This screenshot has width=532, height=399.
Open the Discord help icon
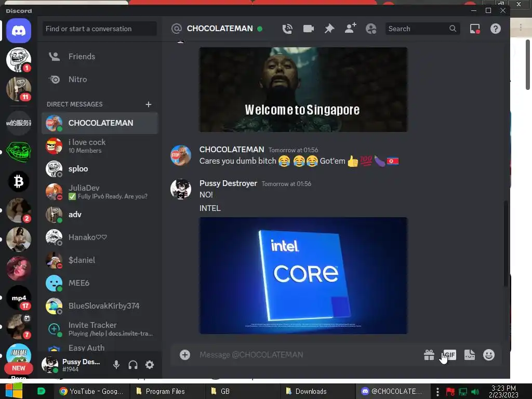[x=495, y=29]
